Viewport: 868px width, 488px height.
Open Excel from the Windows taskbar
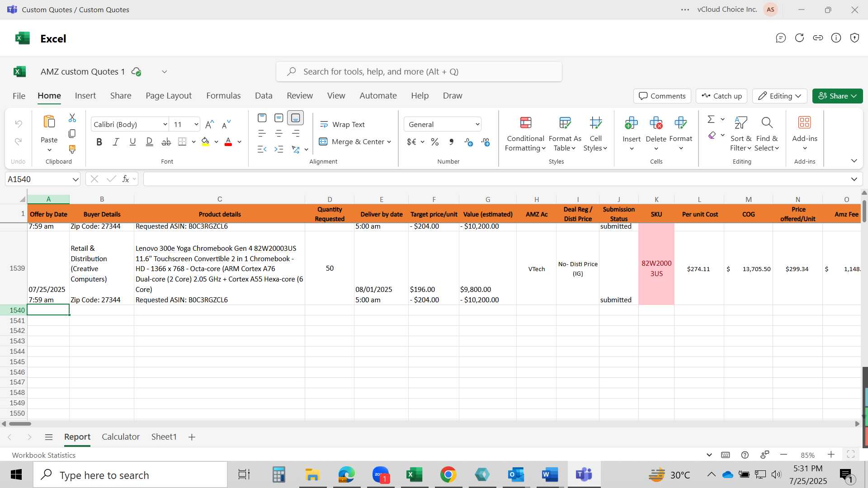[414, 475]
